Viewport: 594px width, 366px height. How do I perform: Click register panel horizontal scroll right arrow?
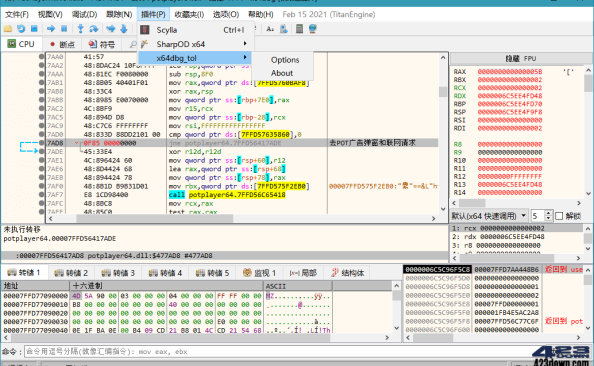[x=579, y=203]
